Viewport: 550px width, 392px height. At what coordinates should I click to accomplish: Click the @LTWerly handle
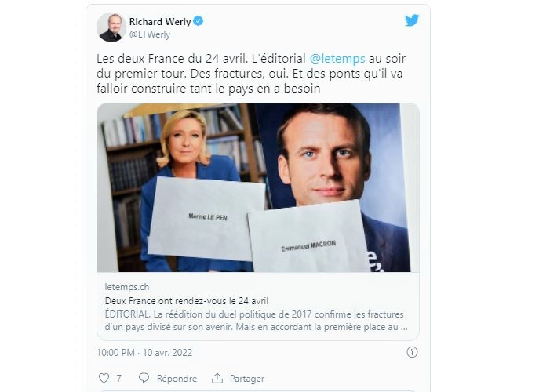coord(150,34)
